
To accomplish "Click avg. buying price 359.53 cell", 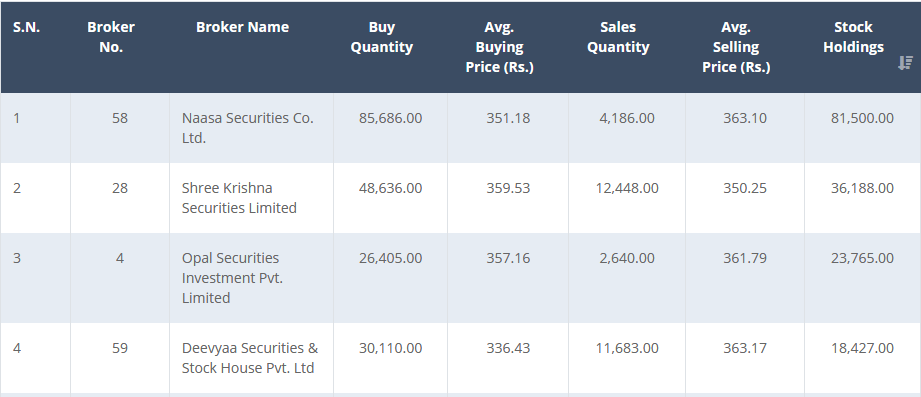I will click(x=508, y=188).
